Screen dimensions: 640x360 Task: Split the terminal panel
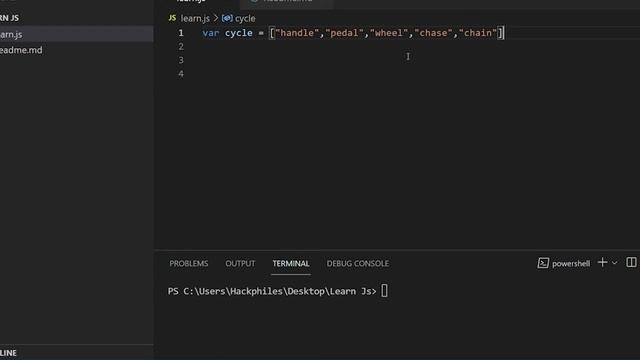(x=631, y=262)
